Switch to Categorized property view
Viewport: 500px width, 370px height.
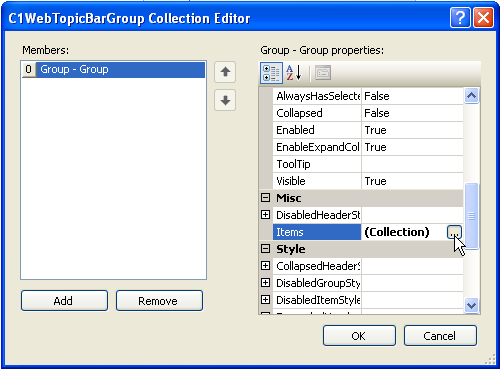point(271,73)
